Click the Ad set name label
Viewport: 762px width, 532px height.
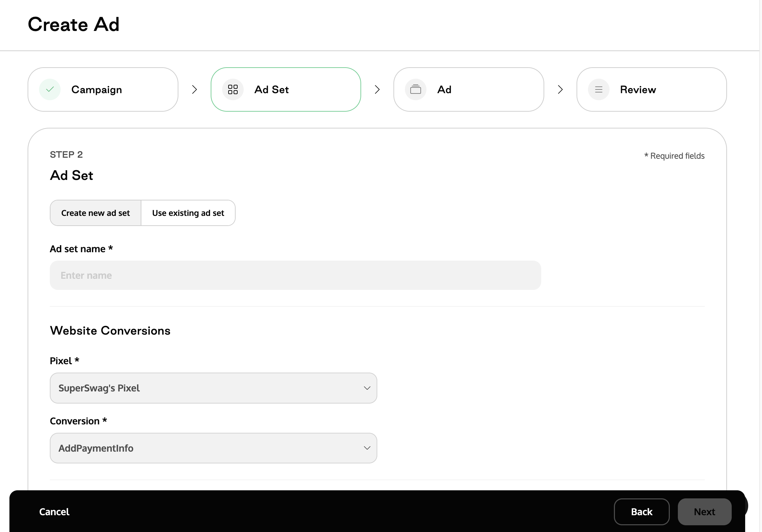coord(81,249)
